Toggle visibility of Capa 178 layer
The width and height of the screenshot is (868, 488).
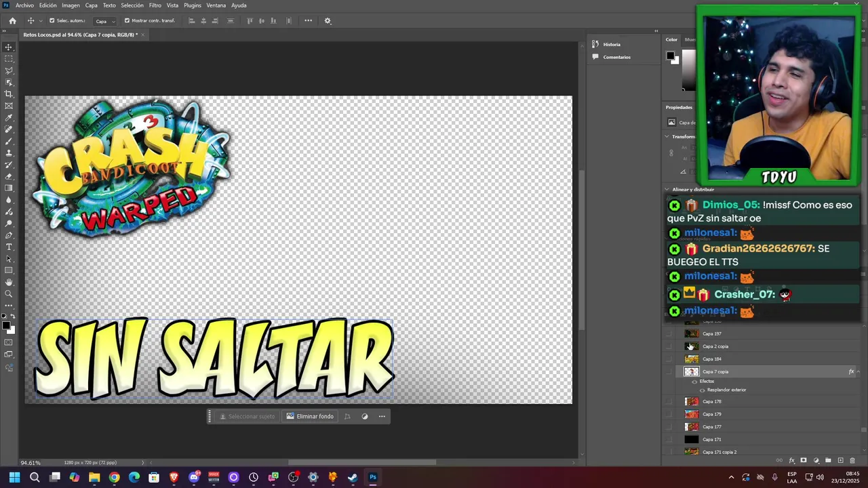(x=669, y=401)
